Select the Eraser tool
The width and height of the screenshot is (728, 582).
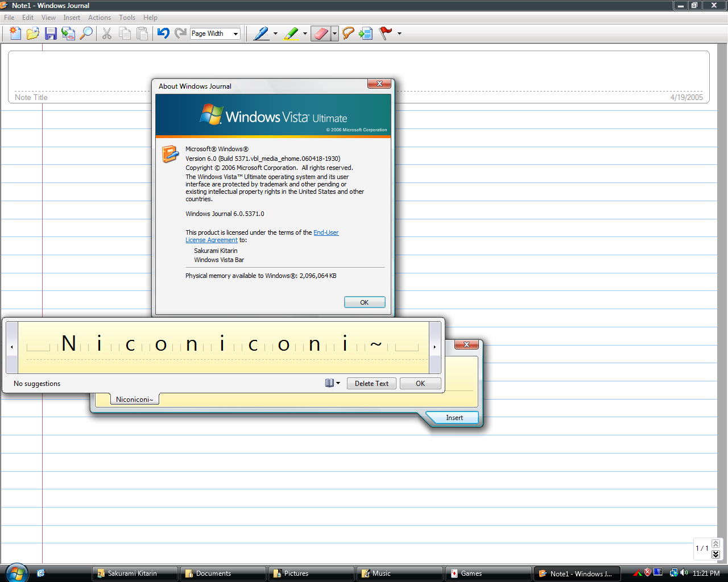click(321, 34)
